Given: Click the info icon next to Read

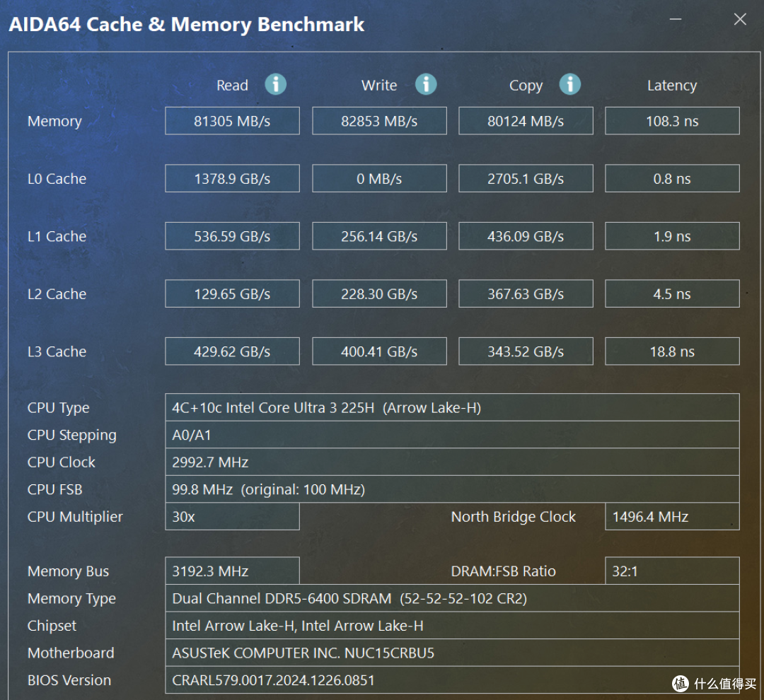Looking at the screenshot, I should tap(275, 85).
